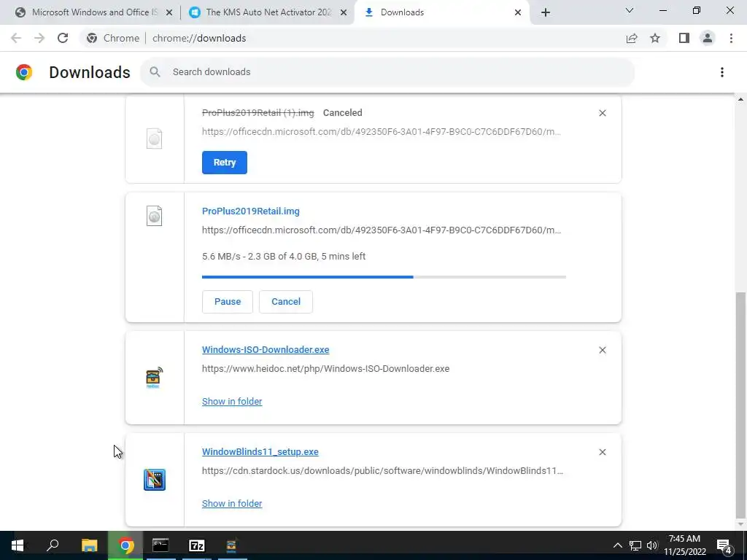The image size is (747, 560).
Task: Switch to The KMS Auto Net Activator tab
Action: click(x=267, y=12)
